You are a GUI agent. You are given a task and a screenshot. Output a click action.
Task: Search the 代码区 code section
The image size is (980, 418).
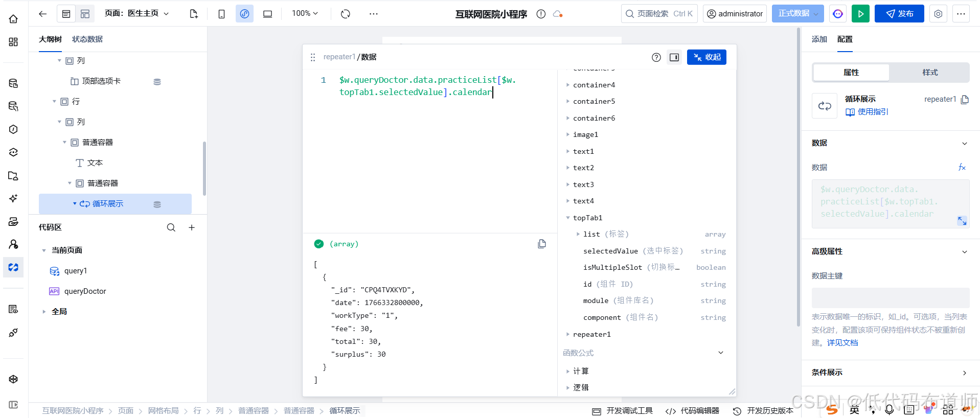171,227
